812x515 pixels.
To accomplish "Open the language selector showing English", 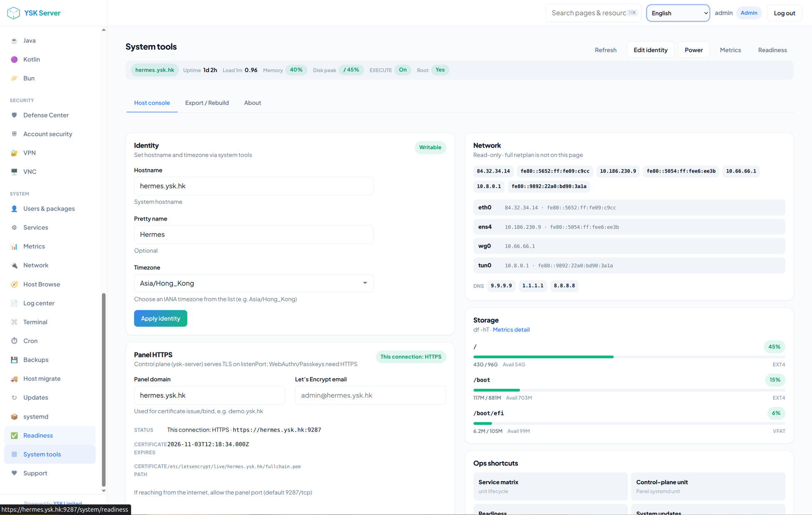I will [x=678, y=13].
